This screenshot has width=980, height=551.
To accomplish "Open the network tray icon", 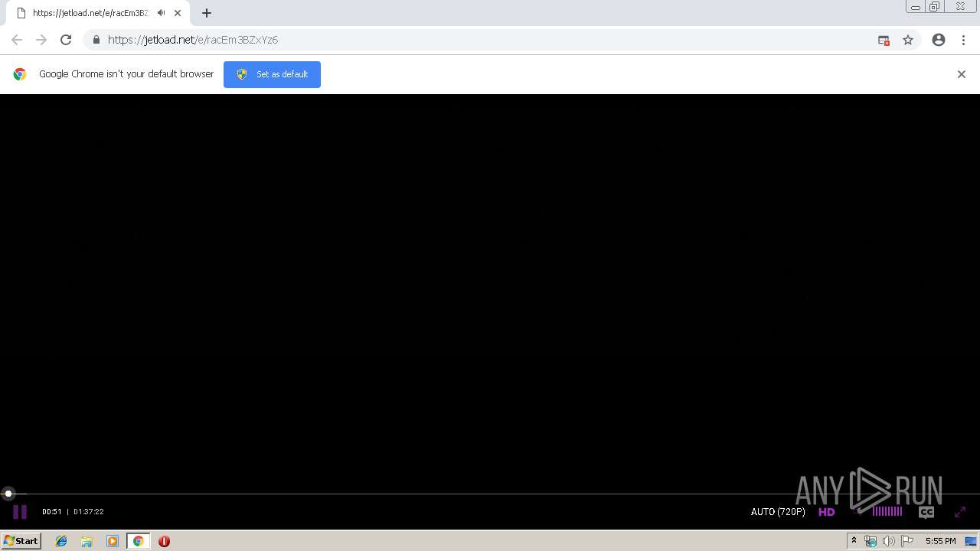I will [x=871, y=541].
